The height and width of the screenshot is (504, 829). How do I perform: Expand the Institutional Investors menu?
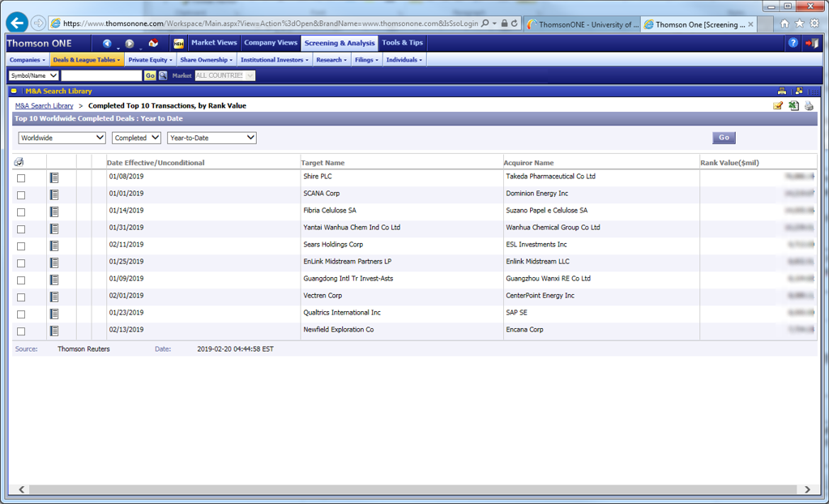(275, 60)
